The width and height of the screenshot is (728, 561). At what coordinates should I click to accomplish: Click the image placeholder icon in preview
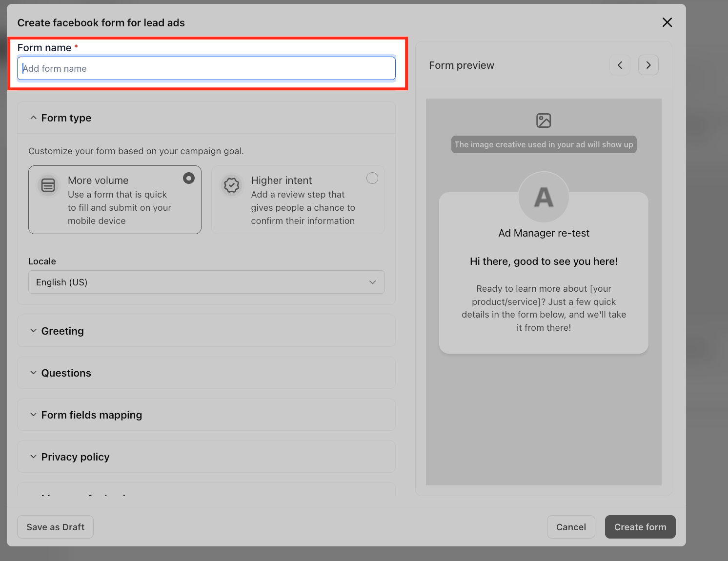(544, 120)
